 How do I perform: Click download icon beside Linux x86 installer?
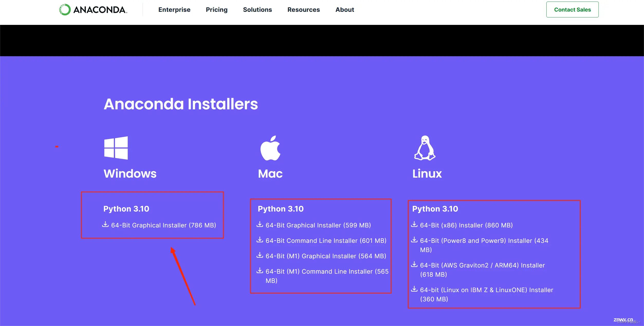click(414, 224)
